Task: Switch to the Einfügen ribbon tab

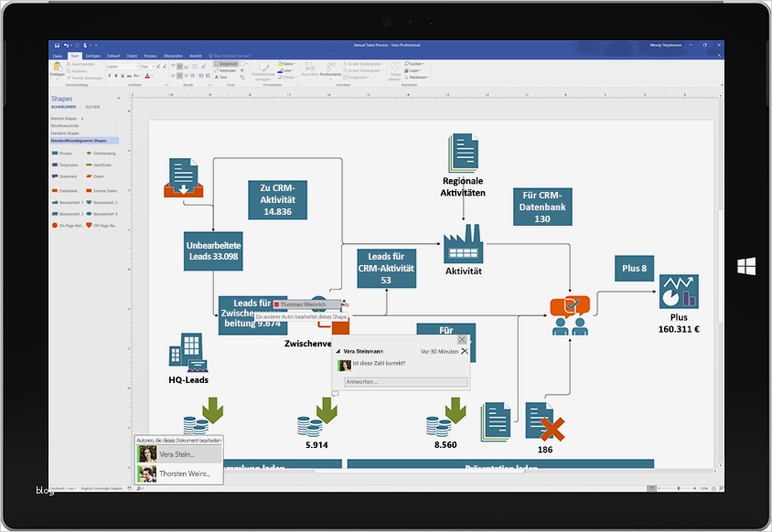Action: 91,55
